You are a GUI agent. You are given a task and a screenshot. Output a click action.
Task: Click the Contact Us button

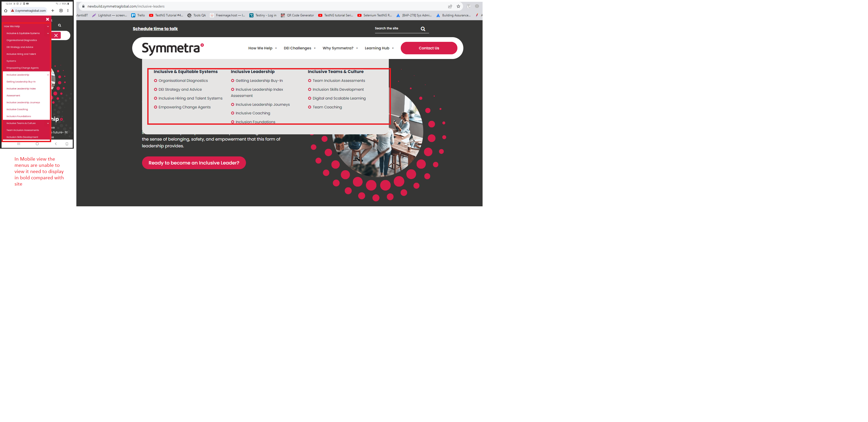click(429, 48)
